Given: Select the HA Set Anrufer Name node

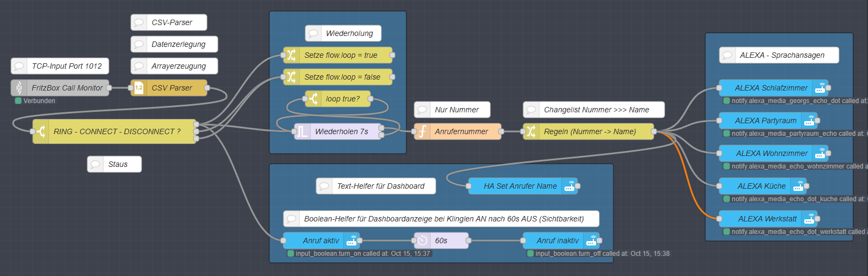Looking at the screenshot, I should 520,186.
